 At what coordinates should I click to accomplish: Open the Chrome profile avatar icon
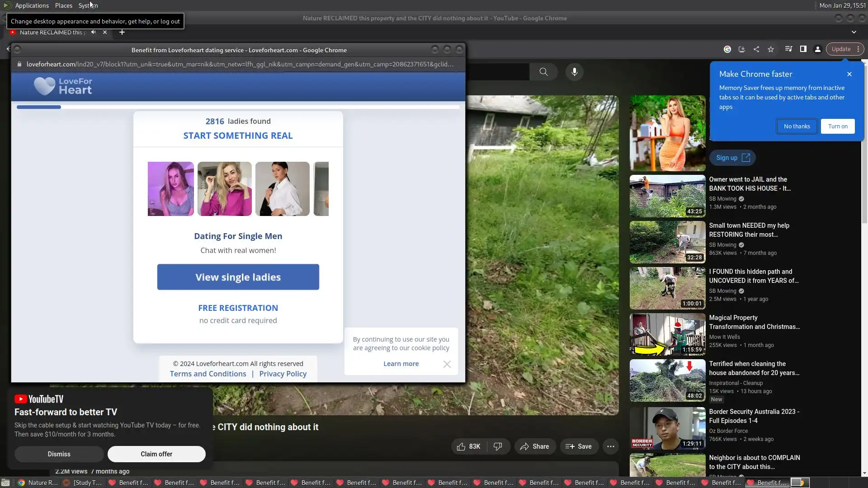click(x=818, y=49)
